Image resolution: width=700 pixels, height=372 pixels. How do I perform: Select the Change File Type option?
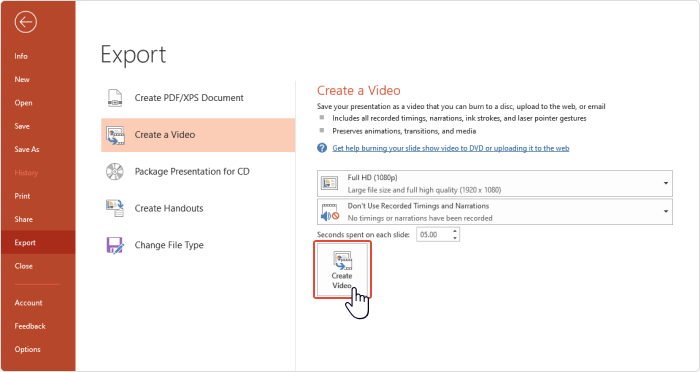(198, 245)
